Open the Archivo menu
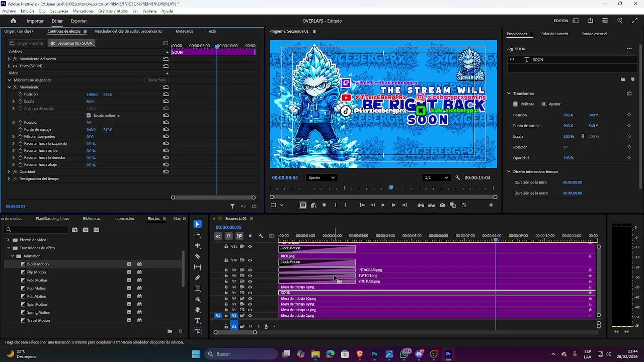The height and width of the screenshot is (362, 644). click(x=9, y=11)
